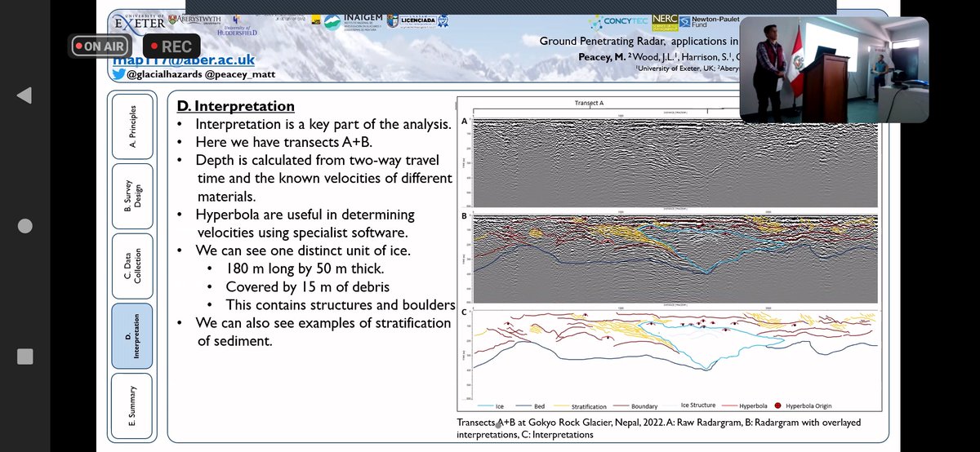
Task: Open the C. Data Collection side tab
Action: tap(131, 264)
